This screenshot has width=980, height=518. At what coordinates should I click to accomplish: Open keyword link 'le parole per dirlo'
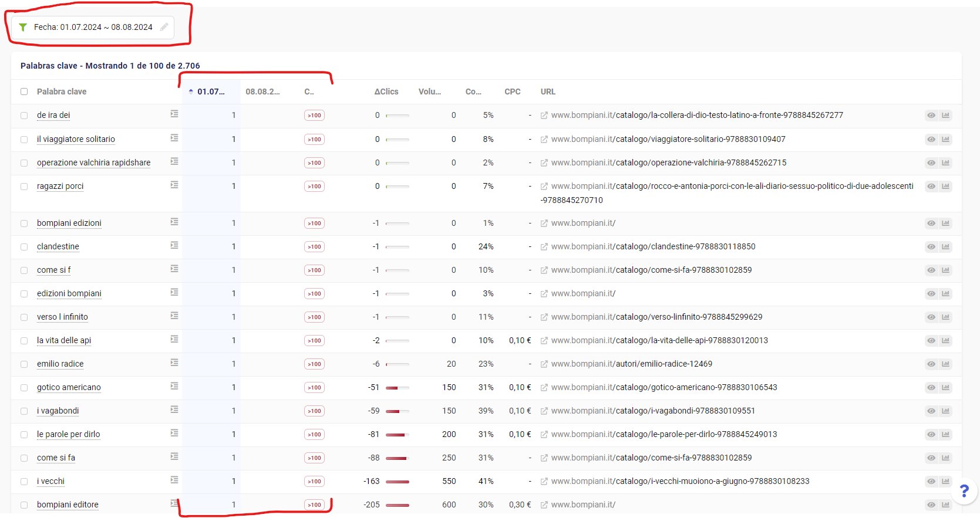69,434
